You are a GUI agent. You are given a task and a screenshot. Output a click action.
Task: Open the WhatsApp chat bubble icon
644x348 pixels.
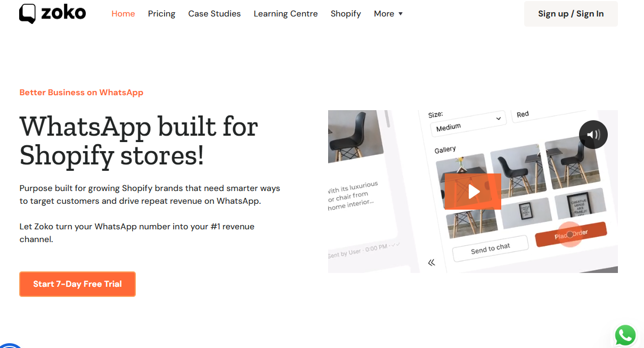(x=625, y=335)
